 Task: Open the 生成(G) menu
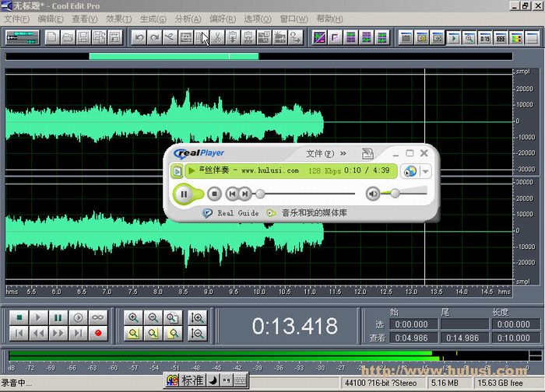pos(153,19)
